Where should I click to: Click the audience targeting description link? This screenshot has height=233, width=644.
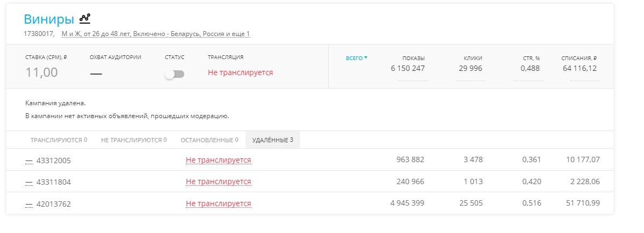[x=156, y=34]
